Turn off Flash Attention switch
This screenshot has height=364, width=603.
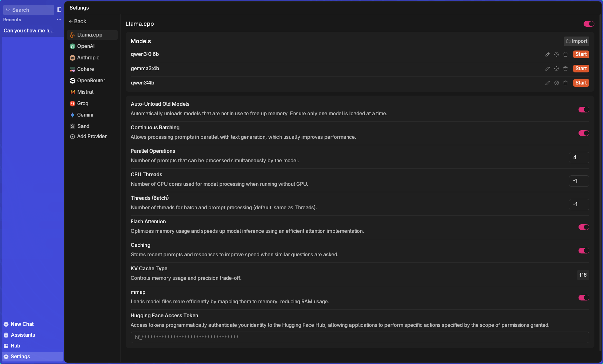tap(584, 227)
